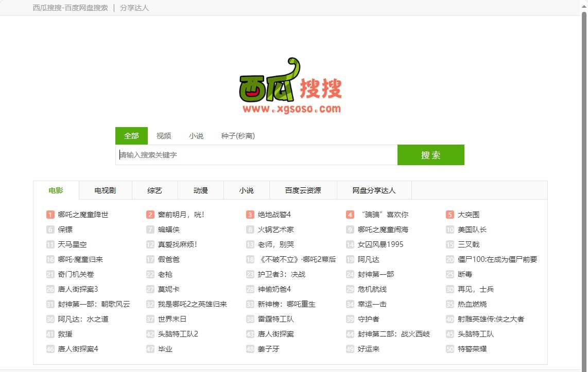
Task: Click the 西瓜搜搜 watermelon logo
Action: 290,87
